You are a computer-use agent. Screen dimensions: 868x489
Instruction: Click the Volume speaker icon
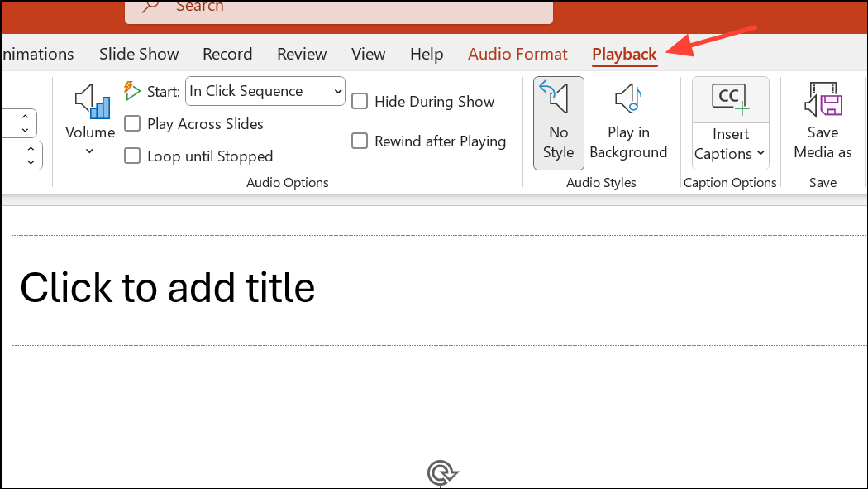click(91, 102)
